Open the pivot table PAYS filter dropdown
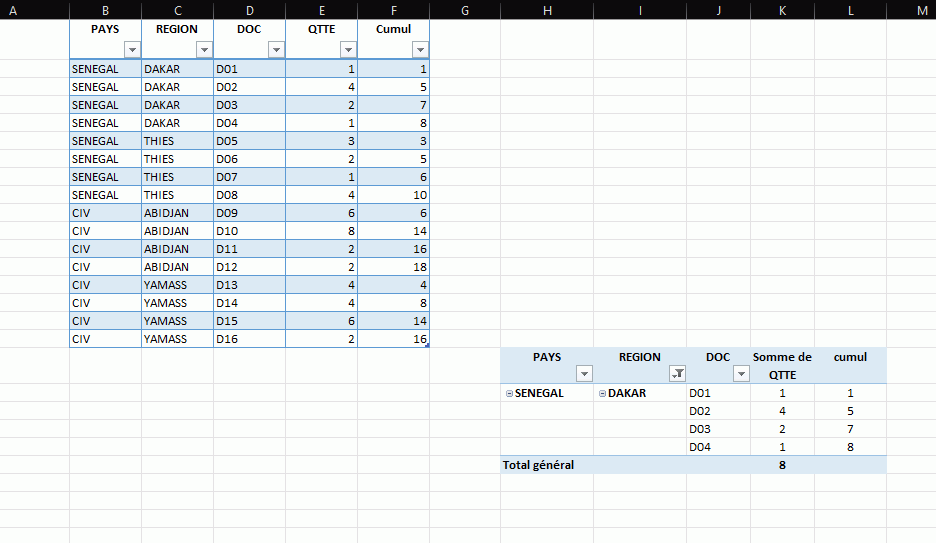The height and width of the screenshot is (543, 936). 584,374
